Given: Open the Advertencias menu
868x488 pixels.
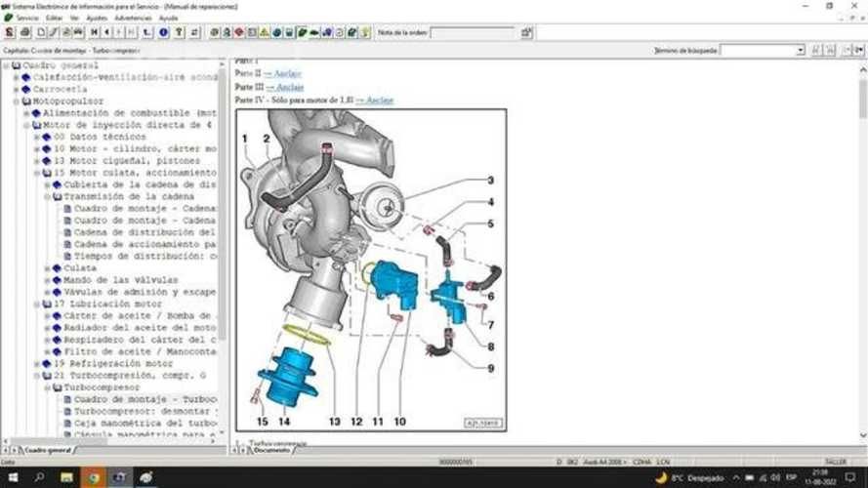Looking at the screenshot, I should click(x=133, y=18).
